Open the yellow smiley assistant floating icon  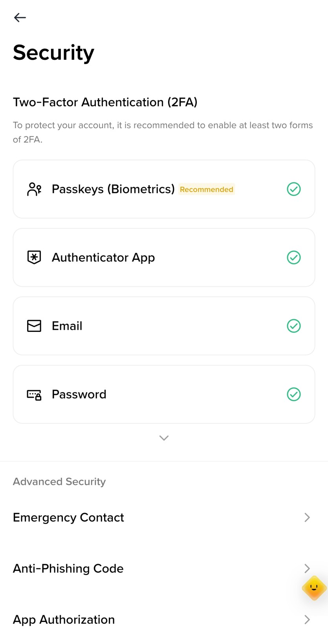tap(314, 588)
